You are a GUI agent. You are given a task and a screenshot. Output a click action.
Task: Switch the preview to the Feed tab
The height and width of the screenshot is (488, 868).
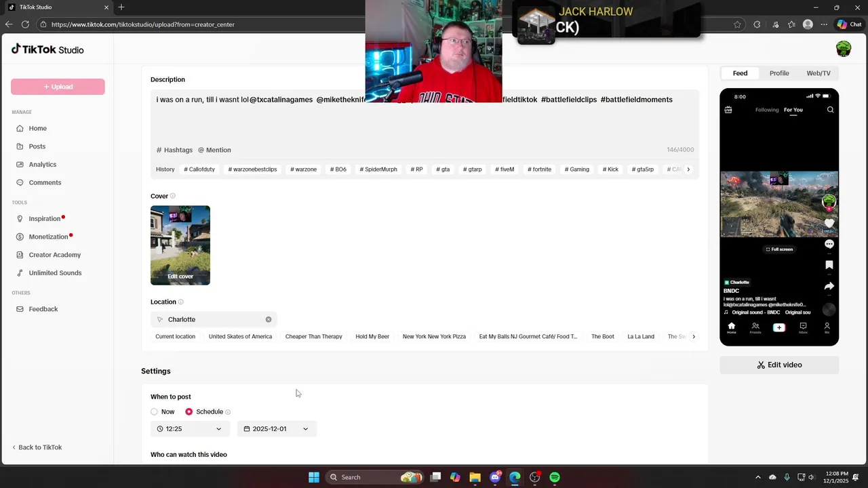pyautogui.click(x=740, y=73)
